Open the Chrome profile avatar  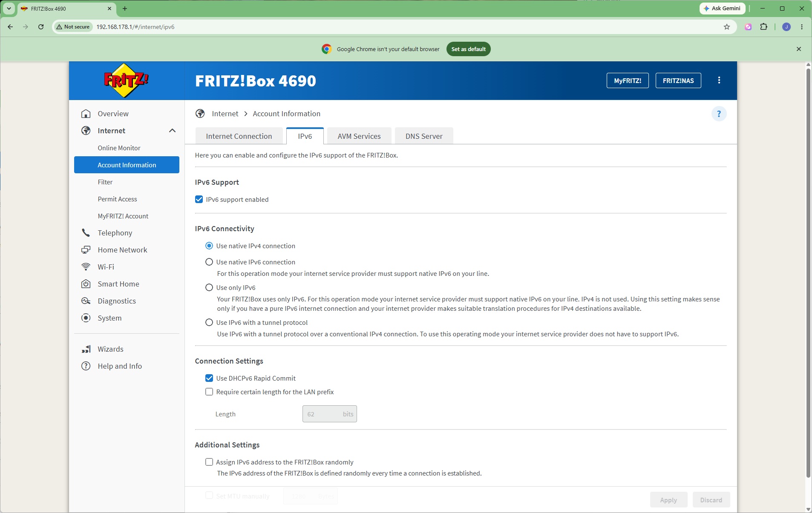pos(786,27)
